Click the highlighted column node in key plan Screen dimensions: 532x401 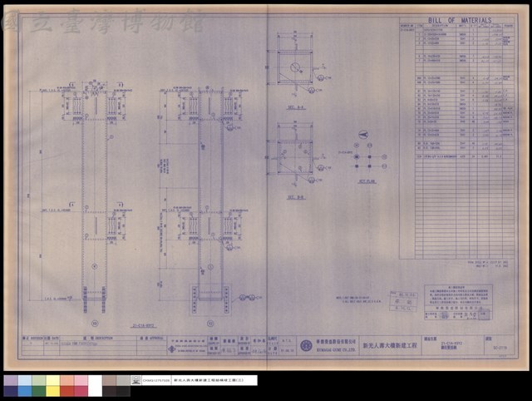(x=357, y=157)
